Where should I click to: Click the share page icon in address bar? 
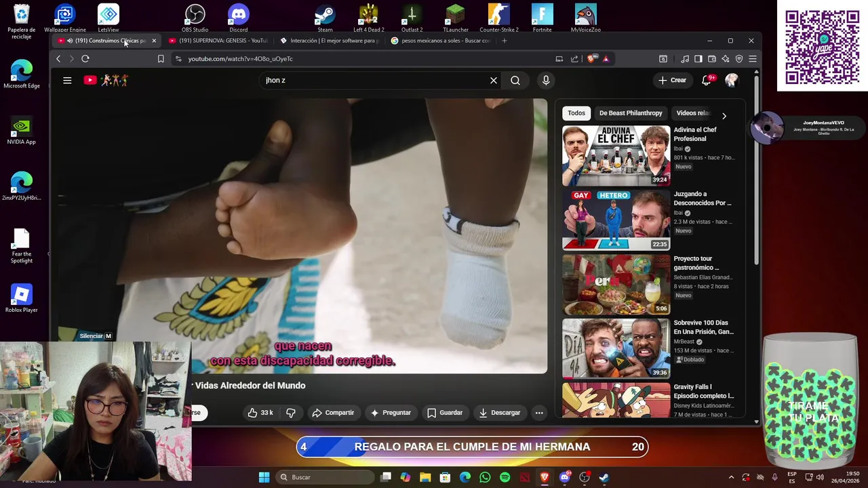pyautogui.click(x=574, y=59)
